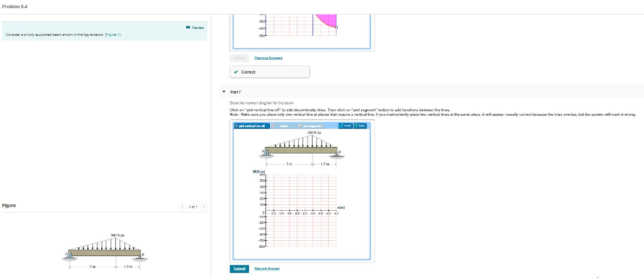This screenshot has height=278, width=644.
Task: Click the delete button in graph toolbar
Action: tap(282, 126)
